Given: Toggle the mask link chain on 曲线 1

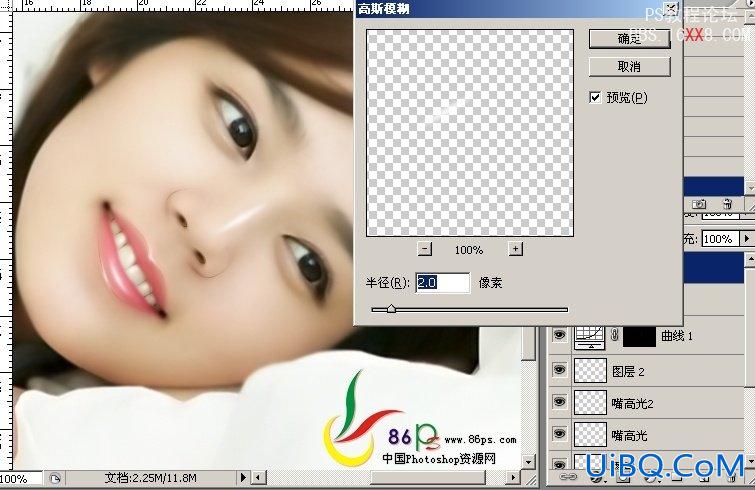Looking at the screenshot, I should pyautogui.click(x=614, y=335).
